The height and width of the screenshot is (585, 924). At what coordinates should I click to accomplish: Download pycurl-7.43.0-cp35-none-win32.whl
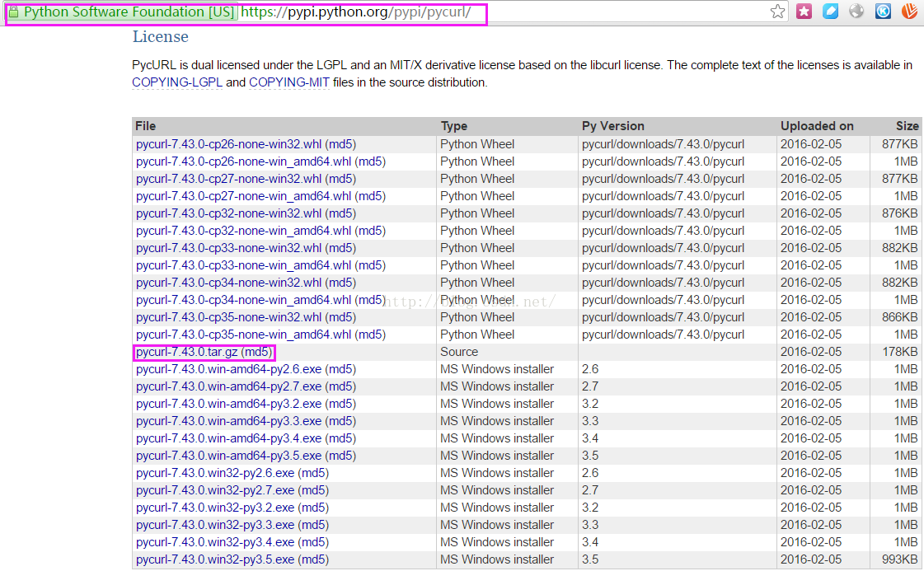coord(228,317)
